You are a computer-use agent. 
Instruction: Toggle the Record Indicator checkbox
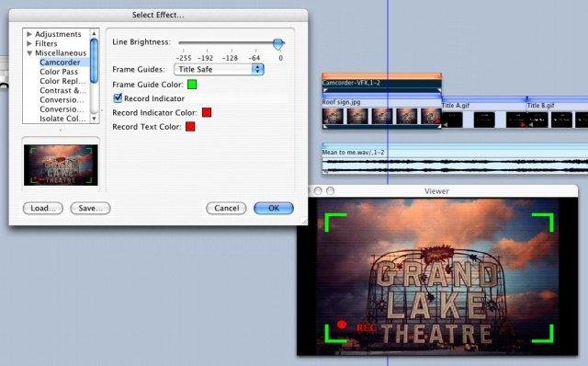click(118, 98)
